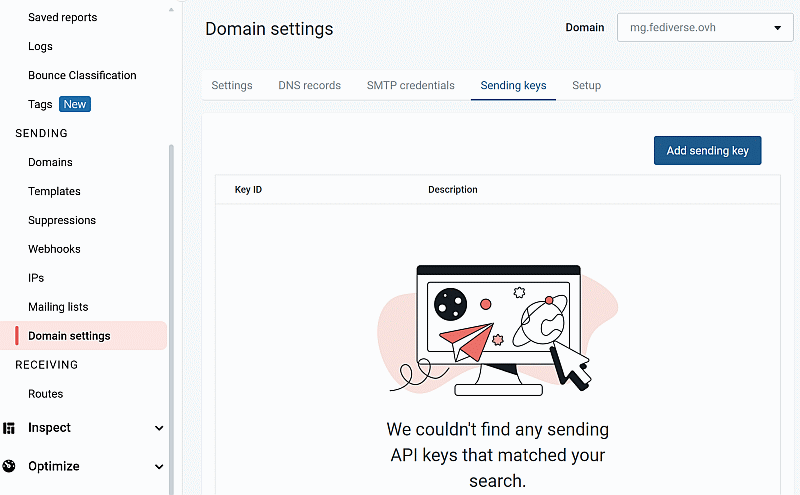This screenshot has height=495, width=800.
Task: Go to Webhooks in the sidebar
Action: coord(54,249)
